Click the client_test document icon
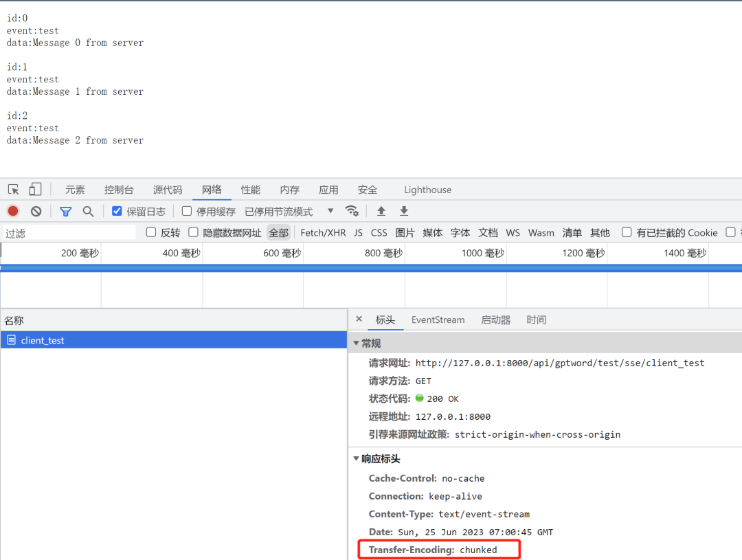Viewport: 742px width, 560px height. pyautogui.click(x=12, y=340)
